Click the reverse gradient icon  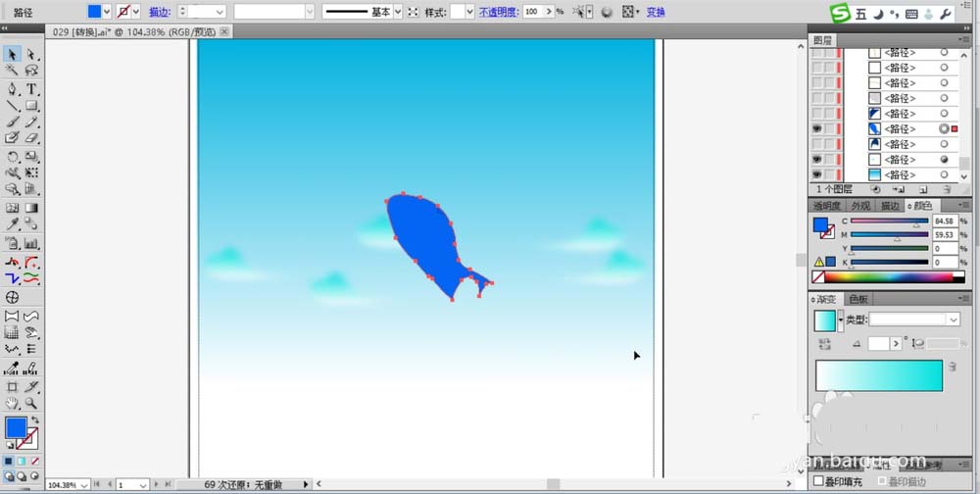coord(824,343)
